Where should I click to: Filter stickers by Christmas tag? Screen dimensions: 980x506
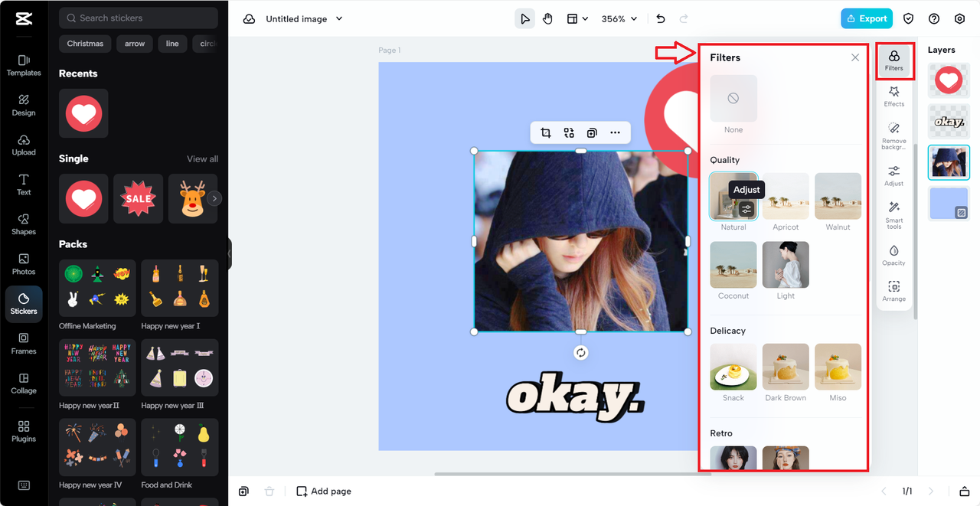[85, 44]
